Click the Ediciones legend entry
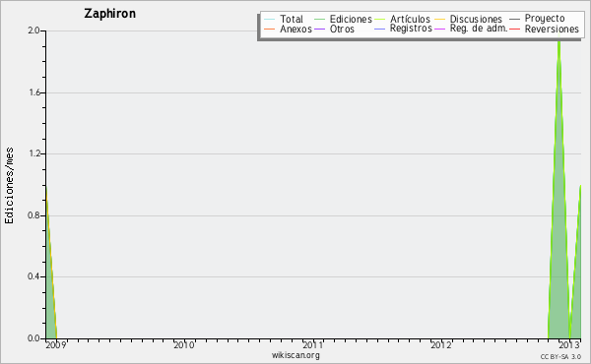The width and height of the screenshot is (591, 364). (x=343, y=19)
